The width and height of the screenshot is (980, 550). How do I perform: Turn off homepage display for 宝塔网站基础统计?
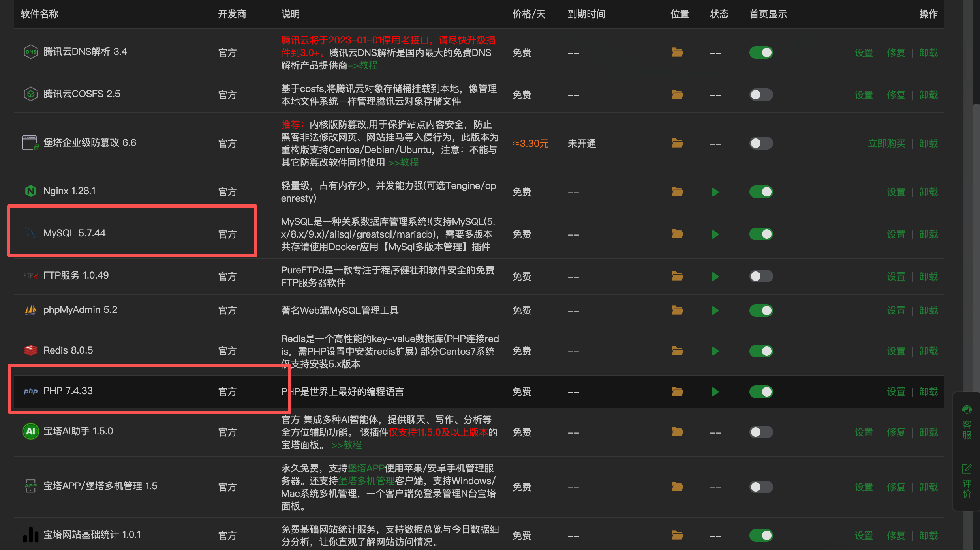point(761,535)
